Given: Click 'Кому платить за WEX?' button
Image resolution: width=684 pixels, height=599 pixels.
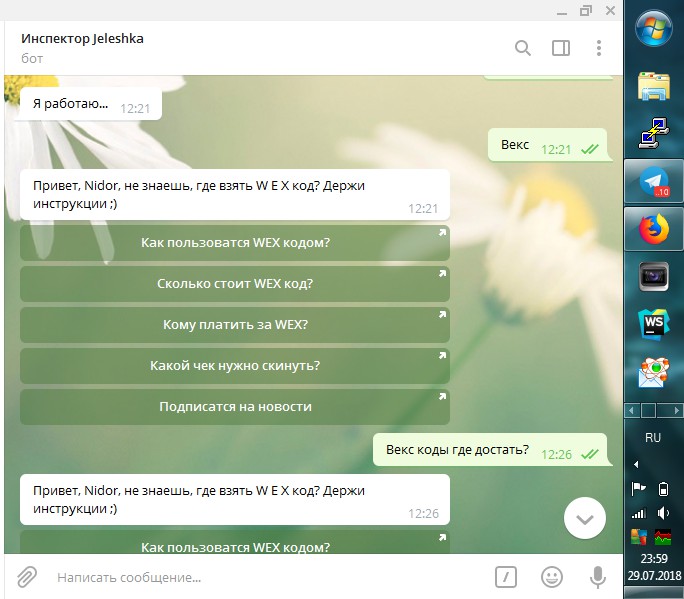Looking at the screenshot, I should (x=235, y=325).
